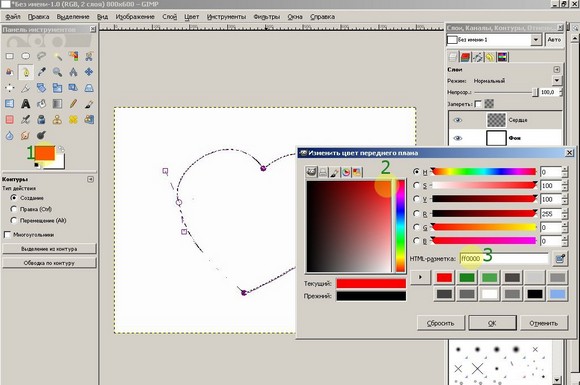Screen dimensions: 580x385
Task: Open the Выделение menu
Action: [73, 17]
